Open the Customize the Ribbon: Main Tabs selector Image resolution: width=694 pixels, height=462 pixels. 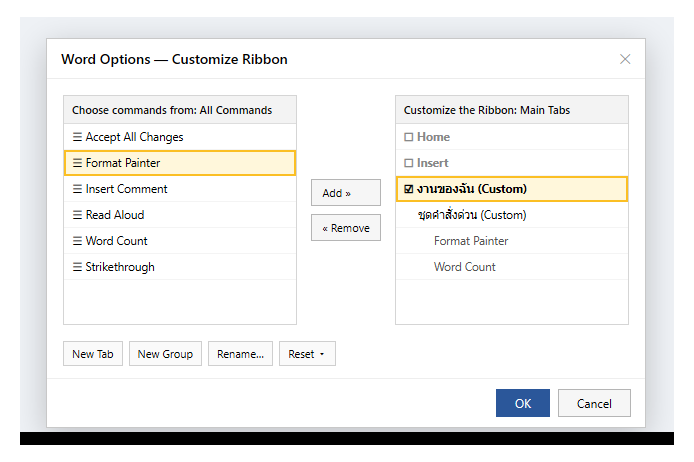[x=512, y=110]
